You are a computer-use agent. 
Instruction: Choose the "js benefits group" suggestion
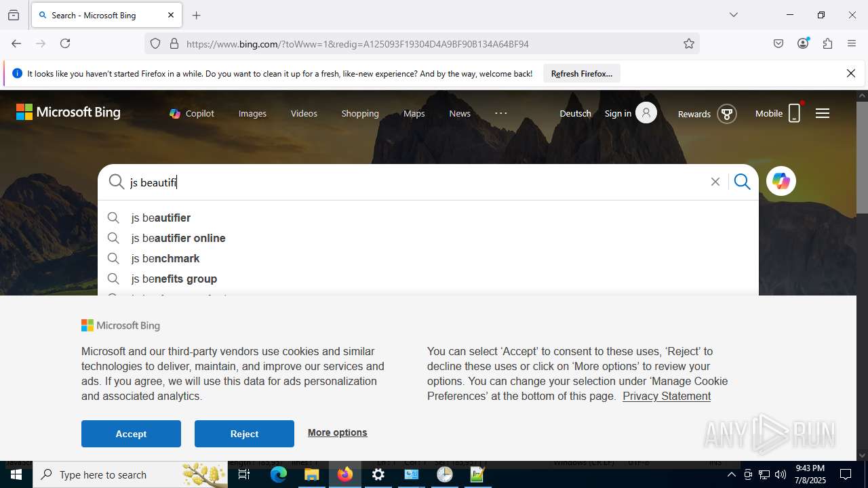coord(428,279)
